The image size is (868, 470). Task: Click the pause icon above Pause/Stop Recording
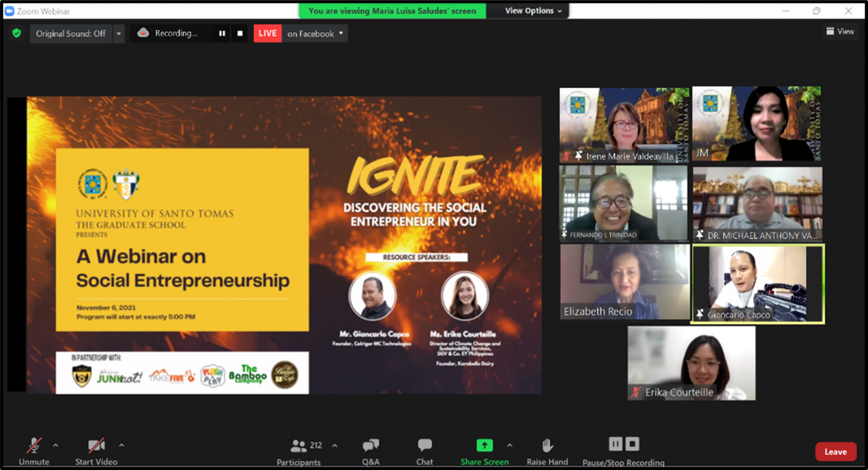[x=615, y=444]
